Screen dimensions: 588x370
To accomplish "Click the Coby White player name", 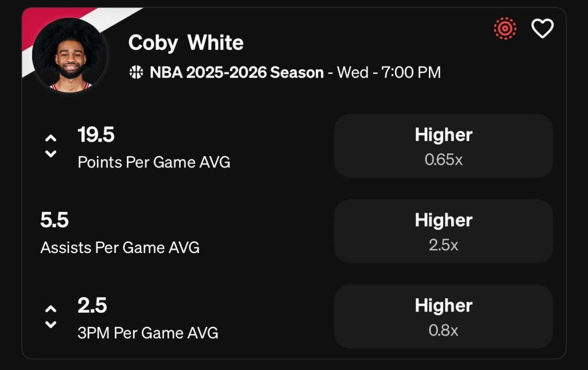I will point(185,42).
